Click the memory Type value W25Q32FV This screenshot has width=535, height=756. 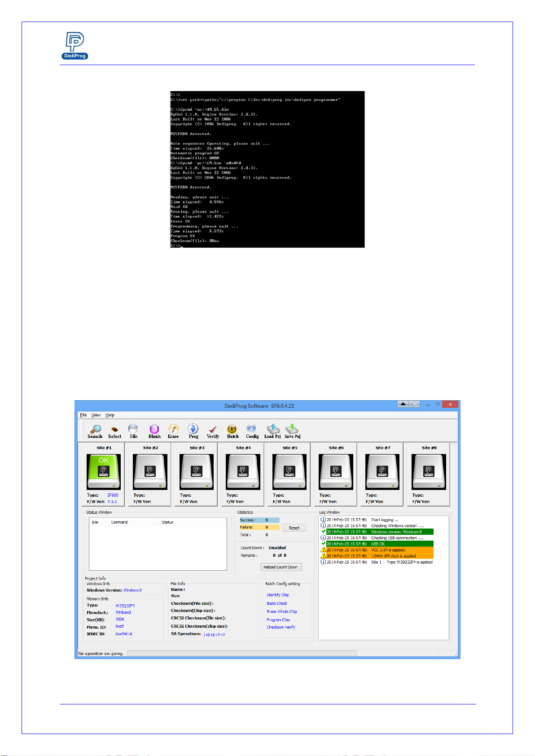click(125, 606)
